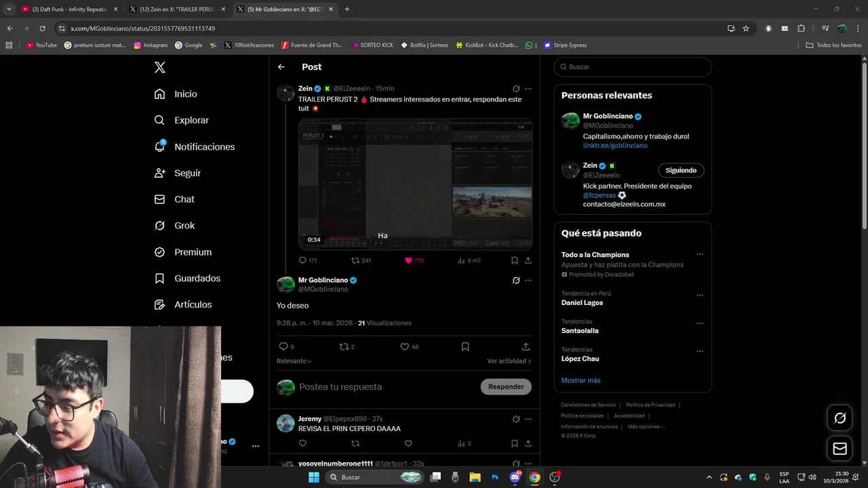868x488 pixels.
Task: Open the @fcpersas mention link
Action: (599, 195)
